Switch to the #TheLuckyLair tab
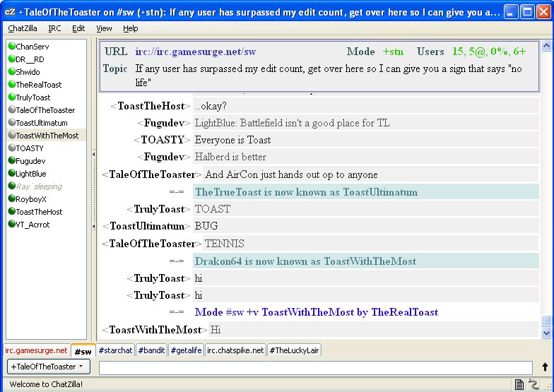The height and width of the screenshot is (392, 554). (x=293, y=350)
